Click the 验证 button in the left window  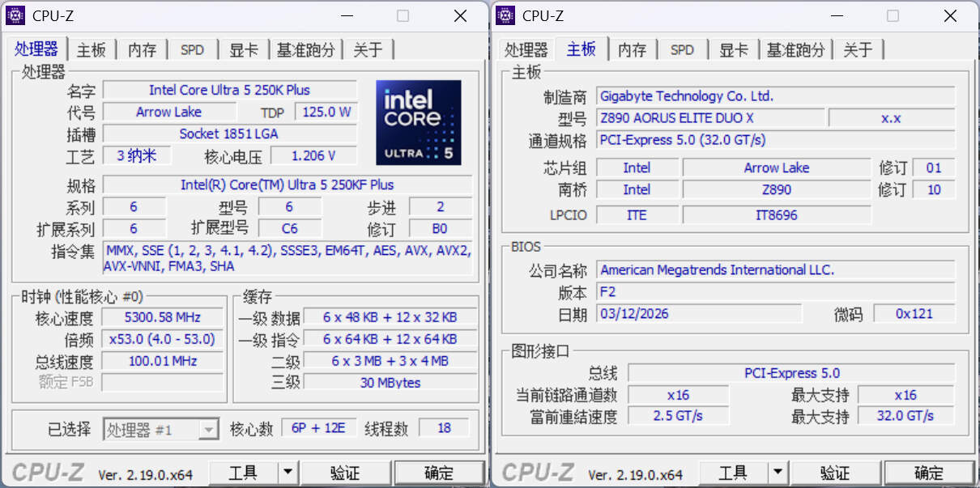(x=345, y=473)
